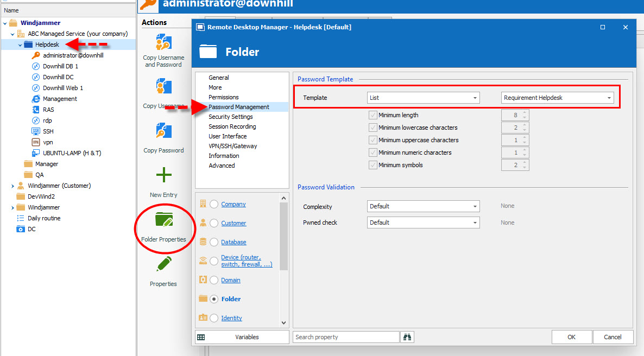Select the Device radio button
The image size is (644, 356).
click(x=214, y=261)
